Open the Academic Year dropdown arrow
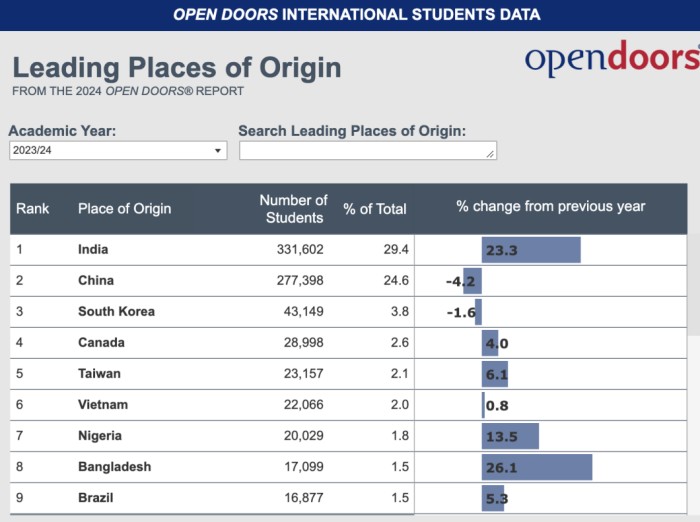Viewport: 700px width, 522px height. coord(218,151)
